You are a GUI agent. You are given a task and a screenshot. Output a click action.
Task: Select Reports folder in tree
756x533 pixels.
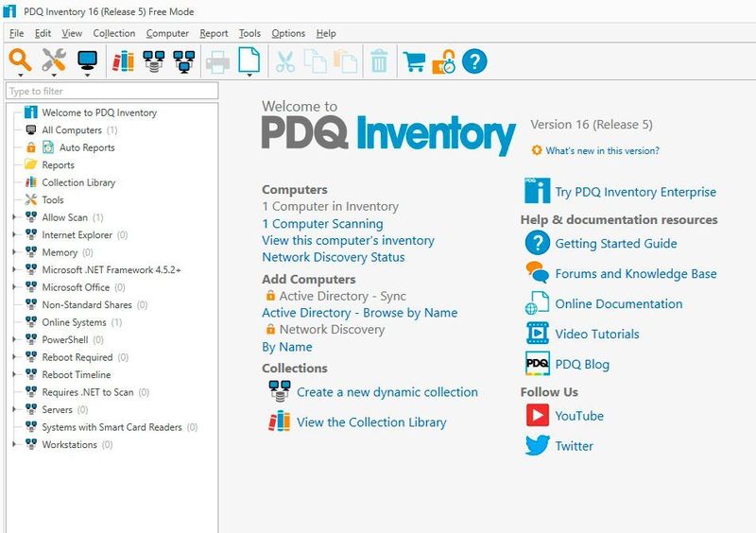pos(58,165)
